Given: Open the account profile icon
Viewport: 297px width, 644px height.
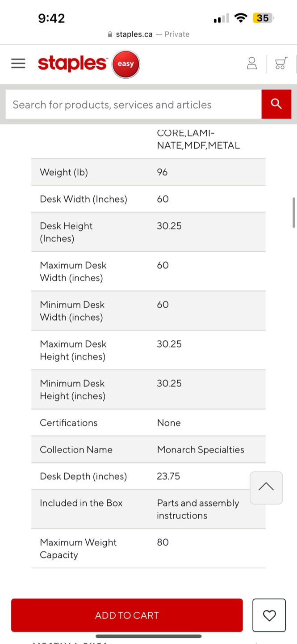Looking at the screenshot, I should click(252, 64).
